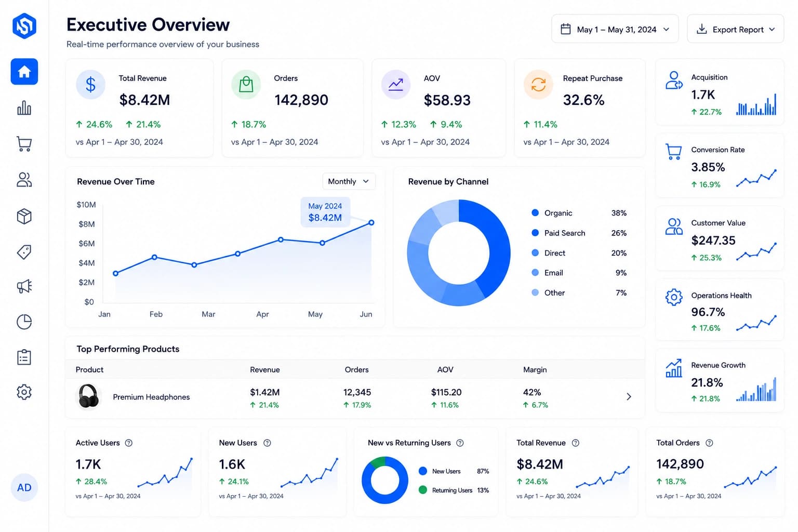Open the May 1 – May 31, 2024 date range dropdown
The height and width of the screenshot is (532, 798).
(x=615, y=29)
